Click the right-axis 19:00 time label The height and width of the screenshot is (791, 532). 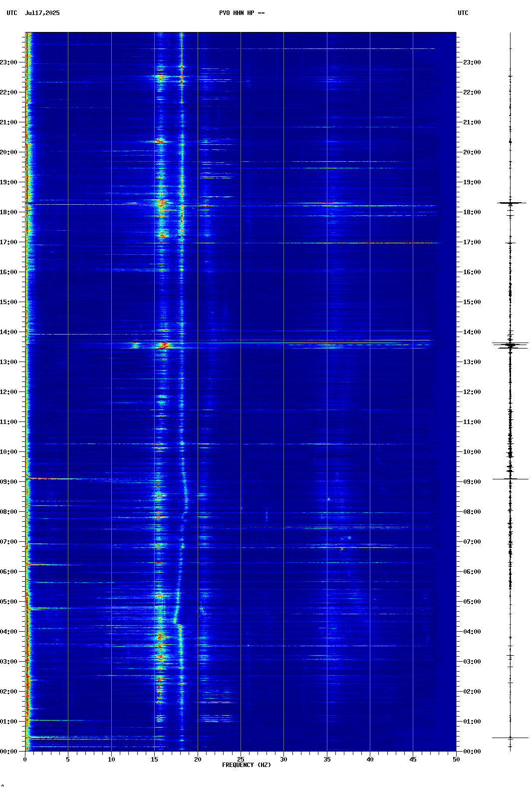[472, 182]
